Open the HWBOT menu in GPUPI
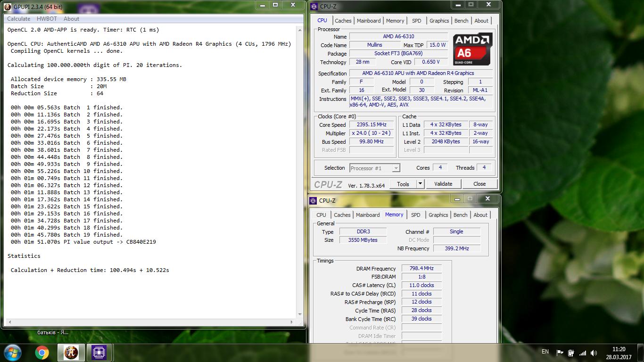This screenshot has height=362, width=644. click(48, 19)
